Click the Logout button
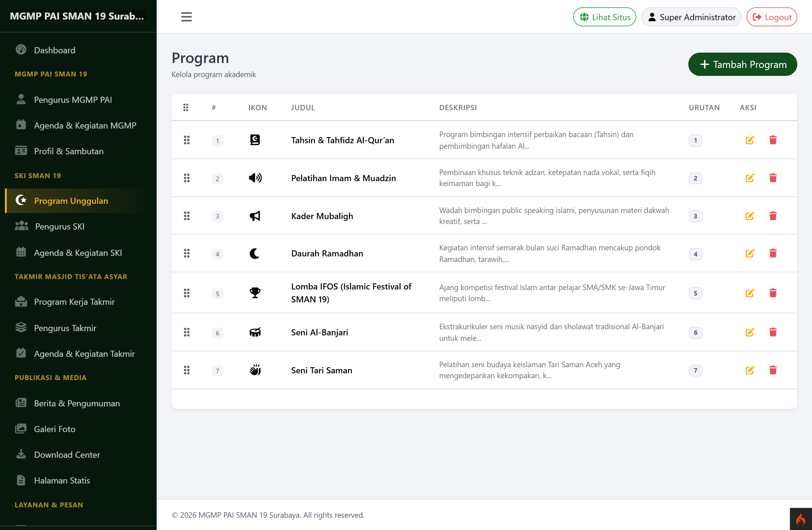This screenshot has width=812, height=530. (x=771, y=17)
